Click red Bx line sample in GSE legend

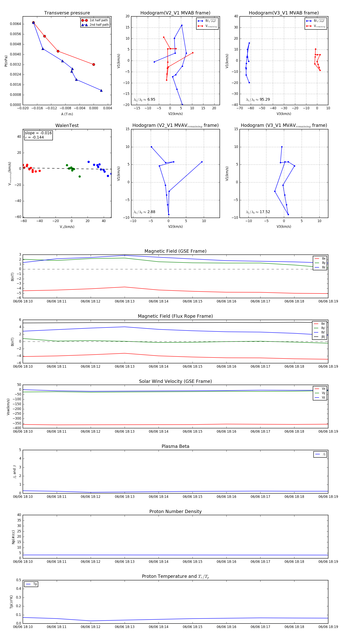pos(317,259)
